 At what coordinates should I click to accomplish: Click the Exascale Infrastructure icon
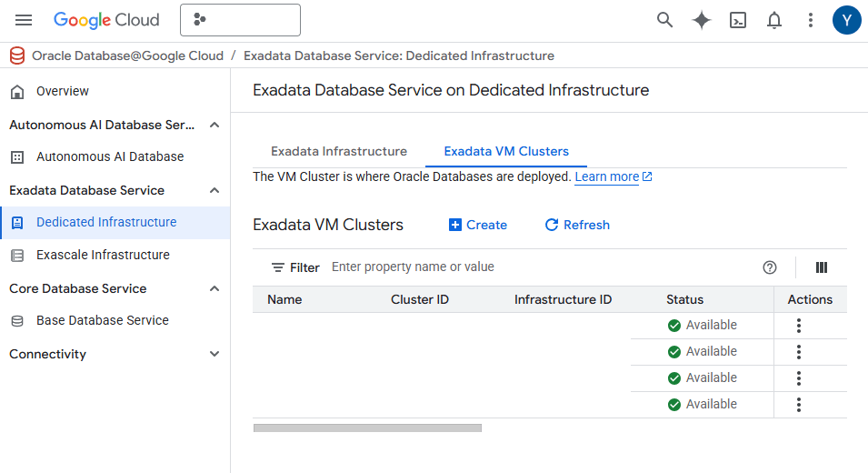17,256
